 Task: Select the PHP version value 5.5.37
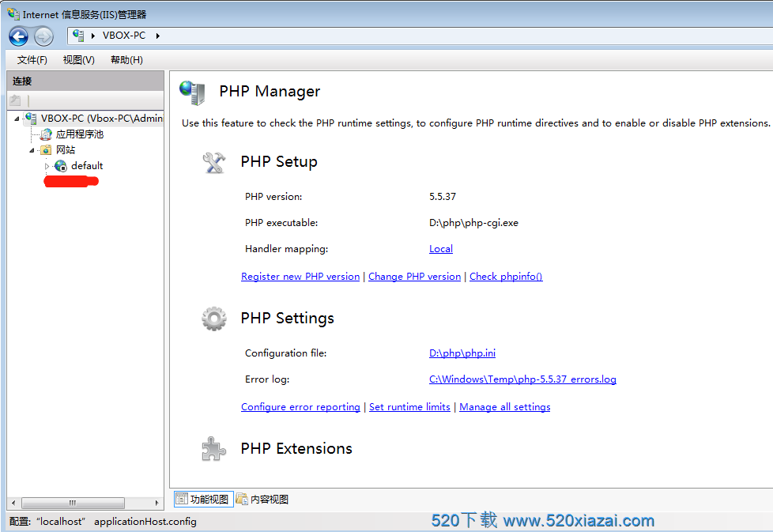pos(443,197)
